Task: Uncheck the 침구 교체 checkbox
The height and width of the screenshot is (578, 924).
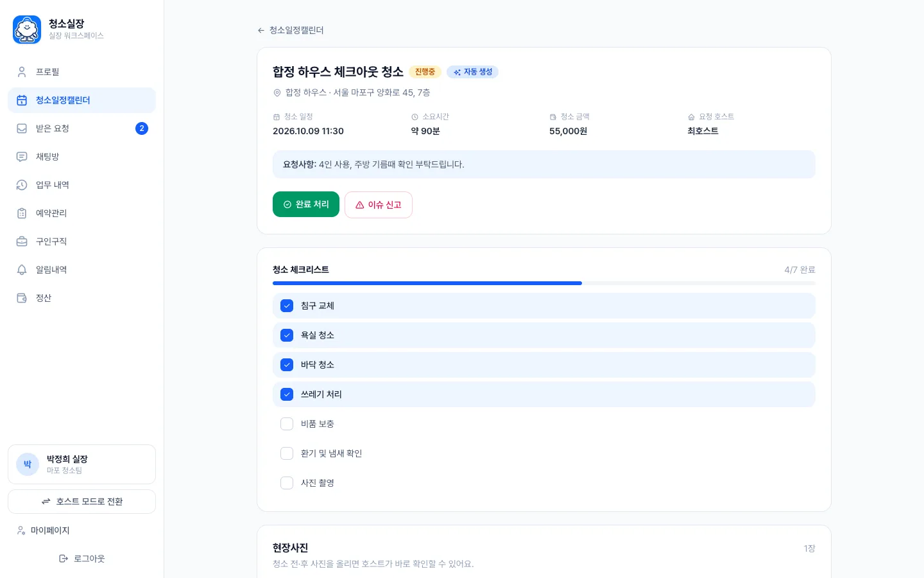Action: 287,306
